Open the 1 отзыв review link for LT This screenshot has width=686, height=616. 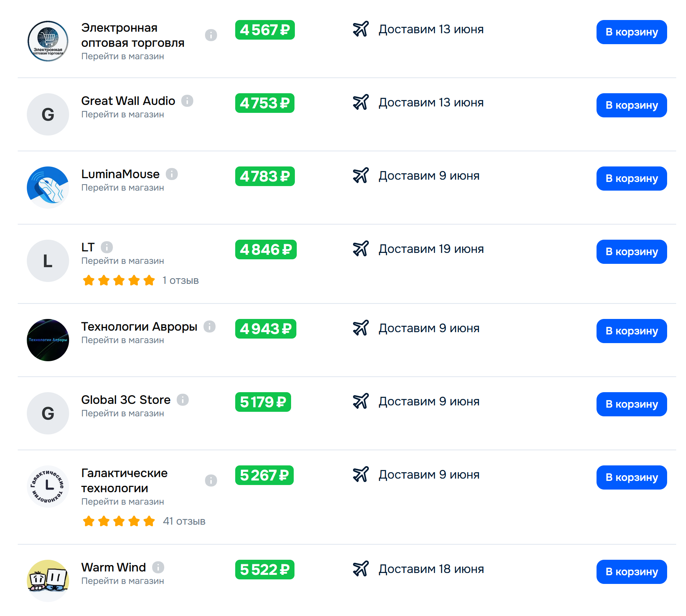tap(180, 280)
